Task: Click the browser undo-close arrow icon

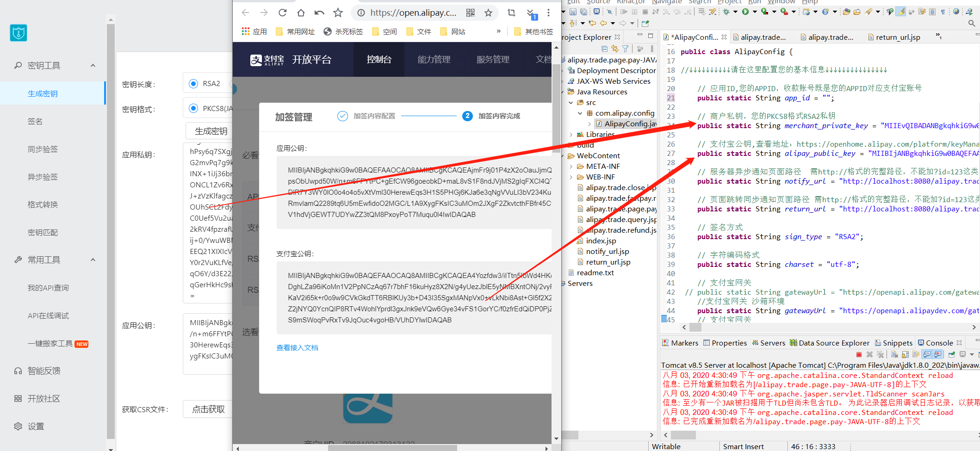Action: coord(319,12)
